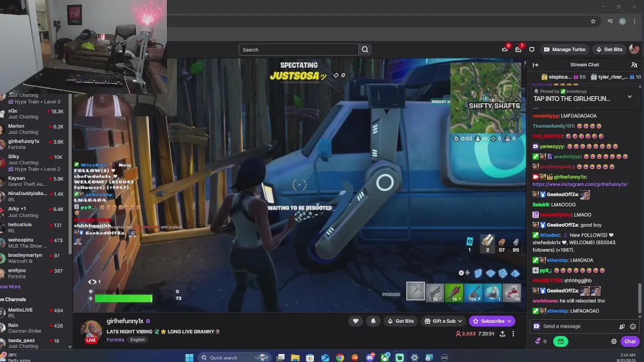Open the channel points bottle icon
644x362 pixels.
point(538,341)
